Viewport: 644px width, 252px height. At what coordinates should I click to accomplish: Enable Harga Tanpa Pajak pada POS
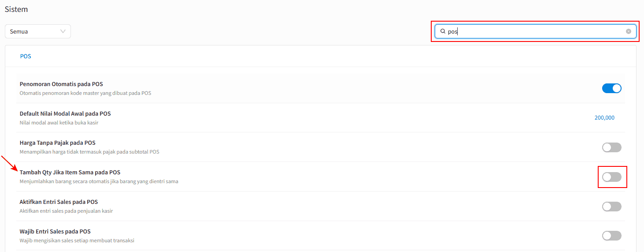click(612, 147)
